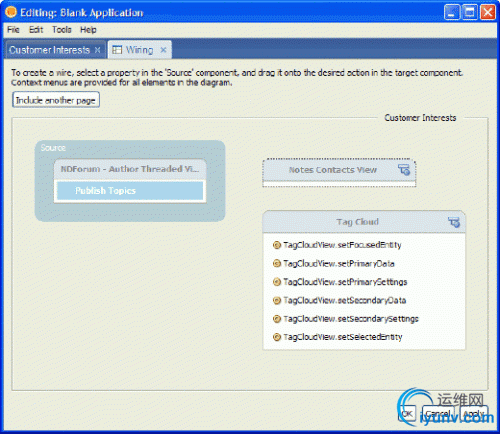This screenshot has height=434, width=500.
Task: Click the Tag Cloud wiring menu icon
Action: (454, 222)
